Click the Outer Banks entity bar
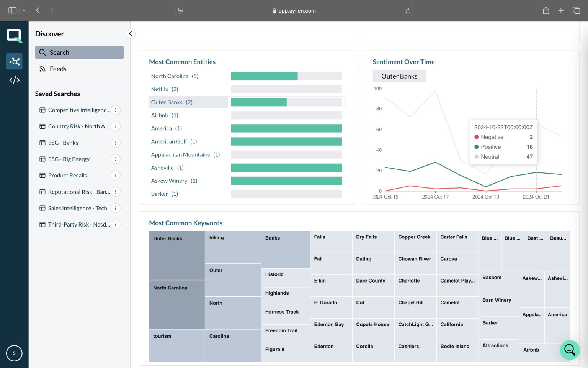The width and height of the screenshot is (588, 368). tap(286, 102)
